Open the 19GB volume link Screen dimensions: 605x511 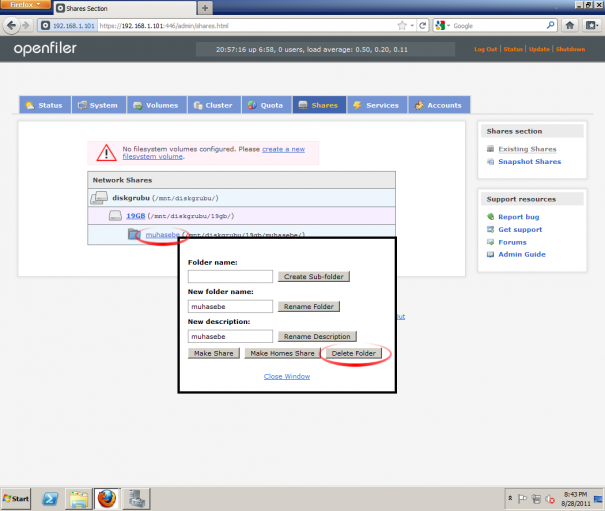tap(136, 216)
